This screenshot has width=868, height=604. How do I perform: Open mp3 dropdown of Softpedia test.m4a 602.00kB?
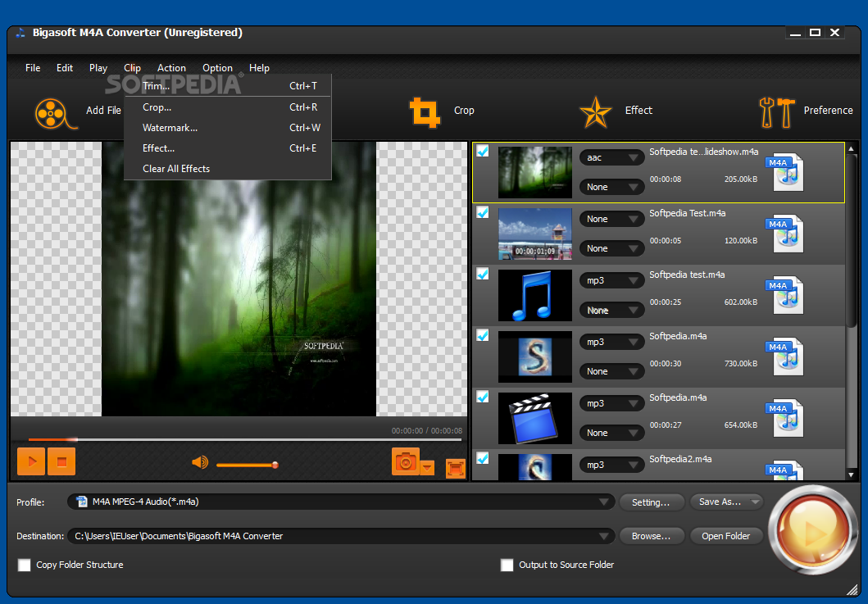coord(611,280)
